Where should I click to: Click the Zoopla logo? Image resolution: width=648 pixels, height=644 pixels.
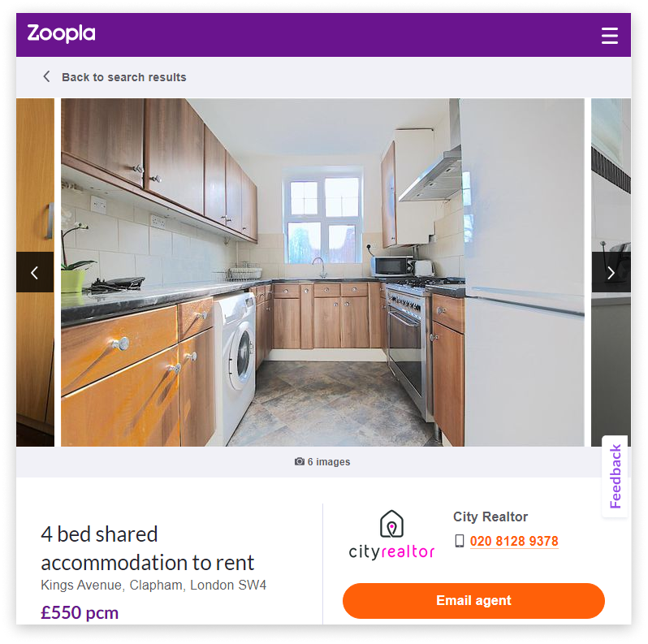[61, 33]
